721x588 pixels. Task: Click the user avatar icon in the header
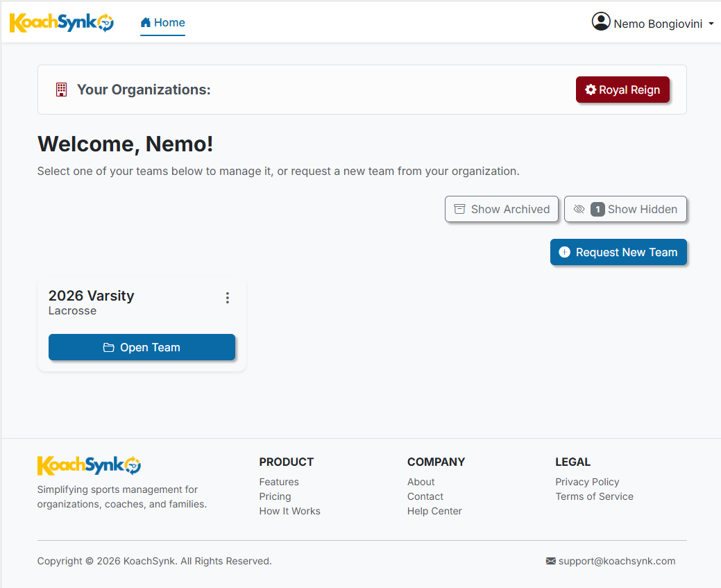click(601, 22)
